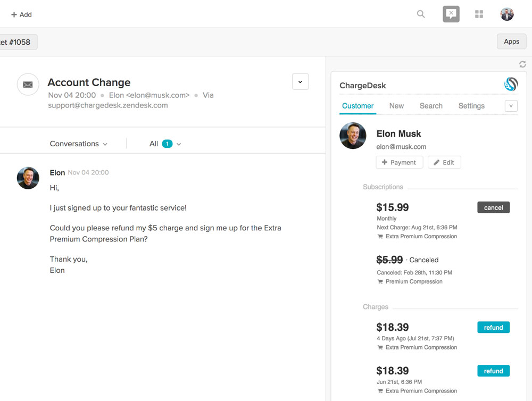This screenshot has width=532, height=401.
Task: Click the ChargeDesk refresh icon
Action: click(522, 64)
